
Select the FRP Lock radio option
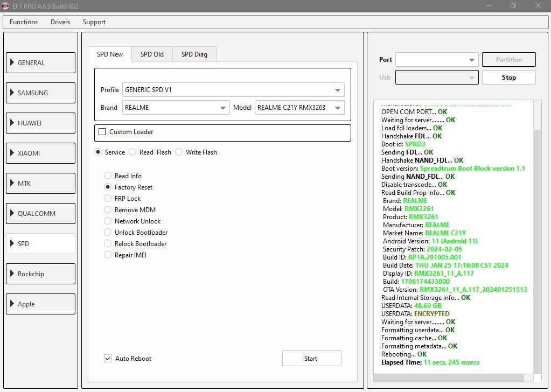coord(108,199)
